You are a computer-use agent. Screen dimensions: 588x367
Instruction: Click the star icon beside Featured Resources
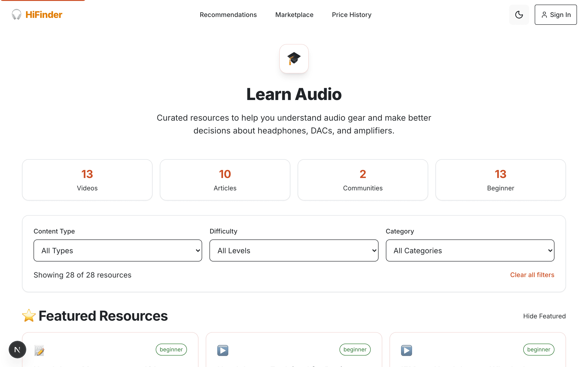[x=29, y=316]
